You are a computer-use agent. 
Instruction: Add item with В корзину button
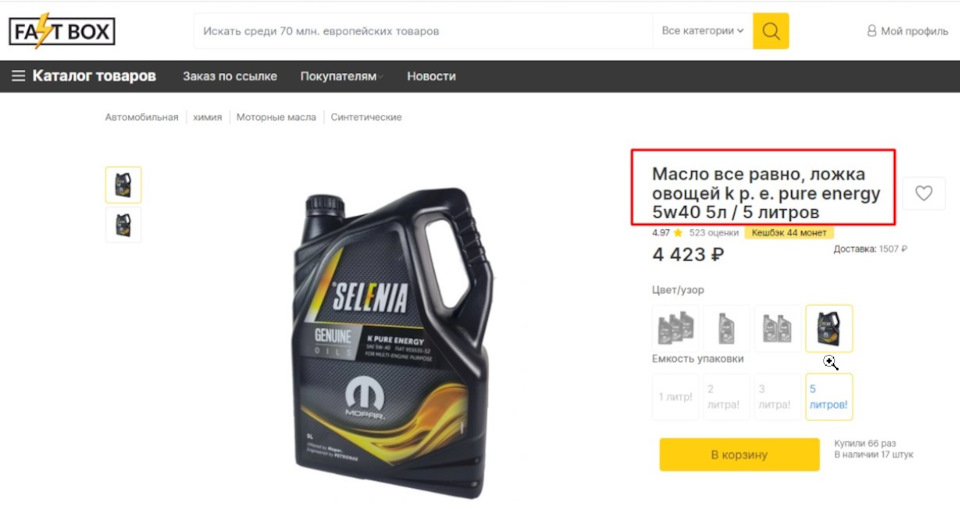[x=739, y=454]
